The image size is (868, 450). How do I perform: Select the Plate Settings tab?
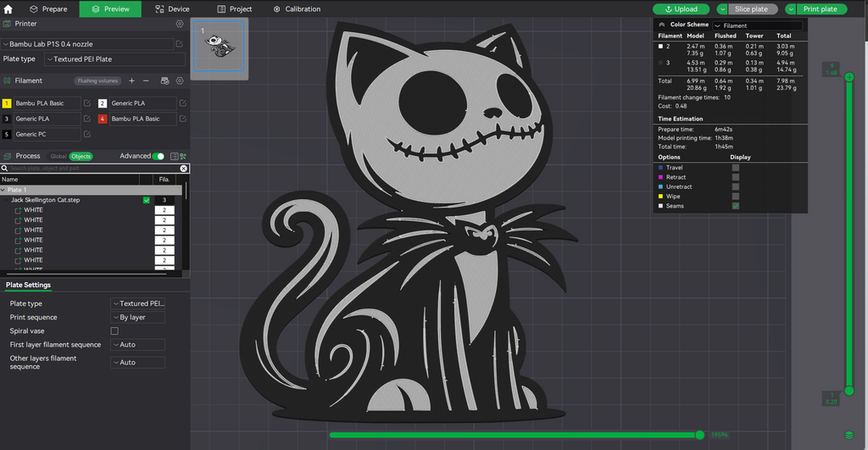tap(28, 285)
